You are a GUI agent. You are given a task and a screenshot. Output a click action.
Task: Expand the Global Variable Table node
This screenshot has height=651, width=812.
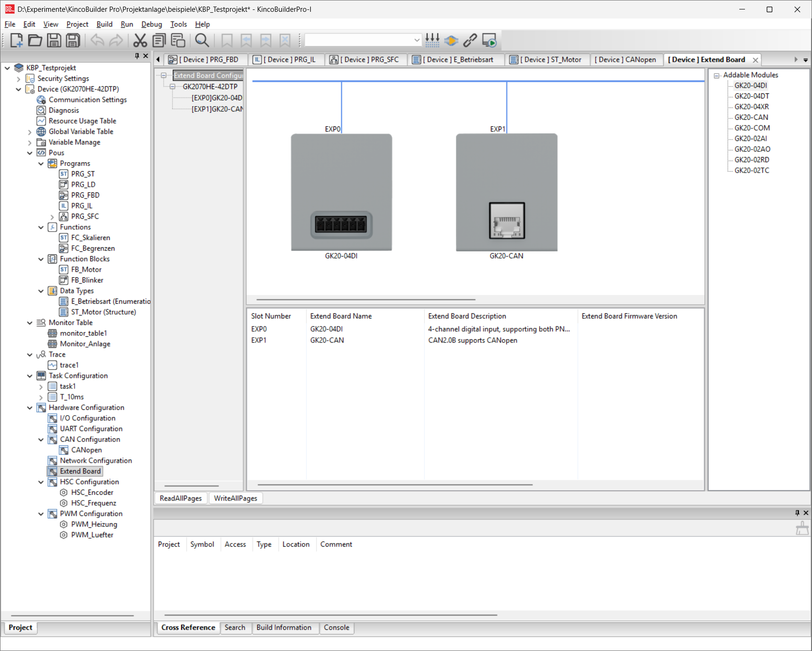coord(30,132)
